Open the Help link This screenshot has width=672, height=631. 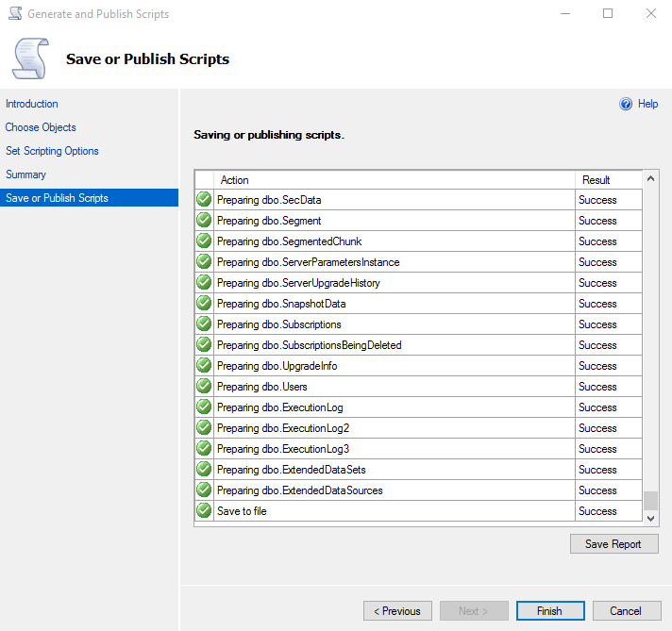(647, 104)
